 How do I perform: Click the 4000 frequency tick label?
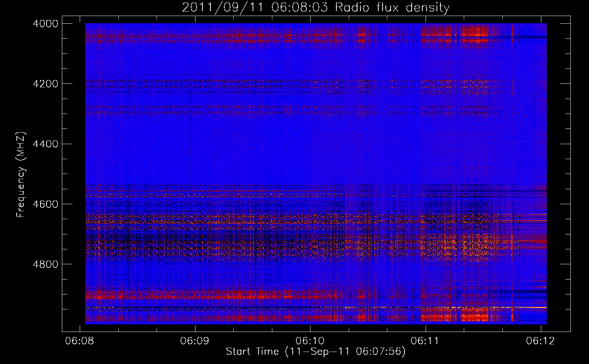tap(46, 24)
